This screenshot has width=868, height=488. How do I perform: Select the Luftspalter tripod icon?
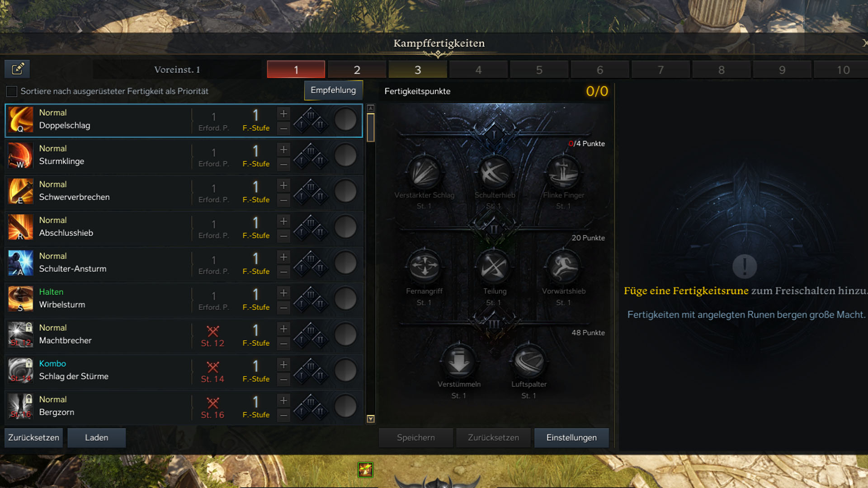529,361
